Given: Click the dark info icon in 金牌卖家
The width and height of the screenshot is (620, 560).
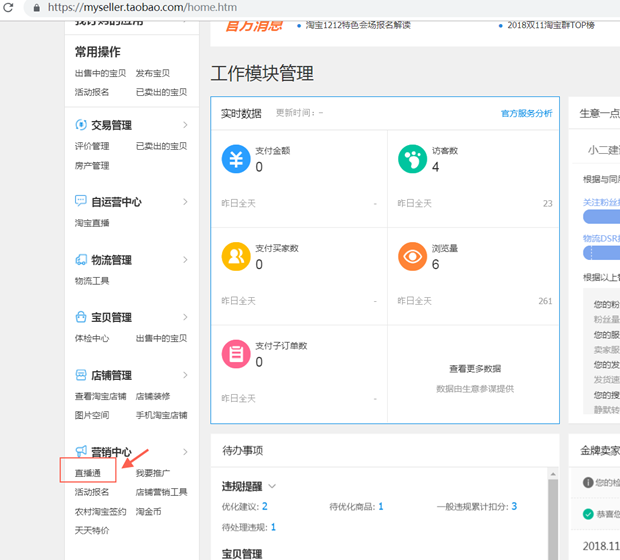Looking at the screenshot, I should click(588, 482).
